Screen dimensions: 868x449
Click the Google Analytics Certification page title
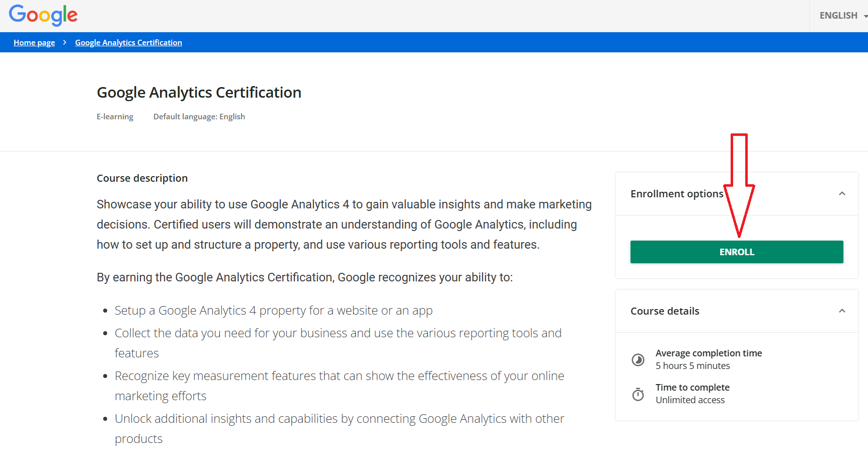[199, 93]
